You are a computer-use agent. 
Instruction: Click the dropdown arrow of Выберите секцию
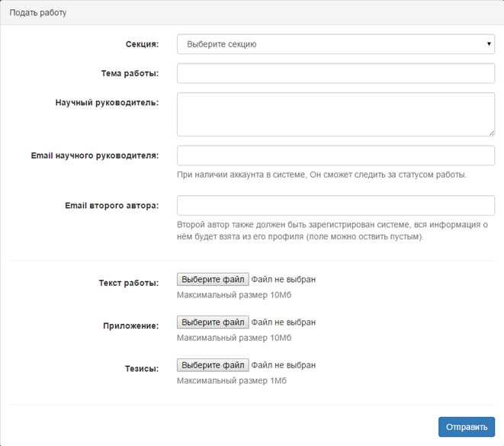click(x=489, y=44)
